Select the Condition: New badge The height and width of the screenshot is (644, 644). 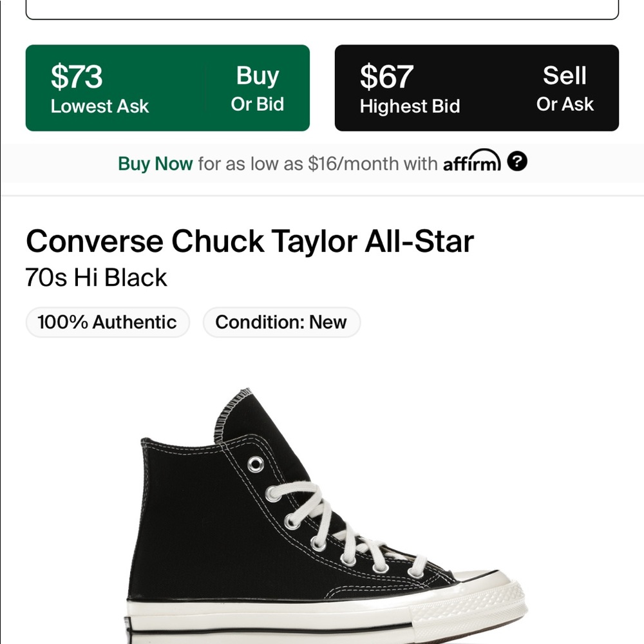point(281,322)
